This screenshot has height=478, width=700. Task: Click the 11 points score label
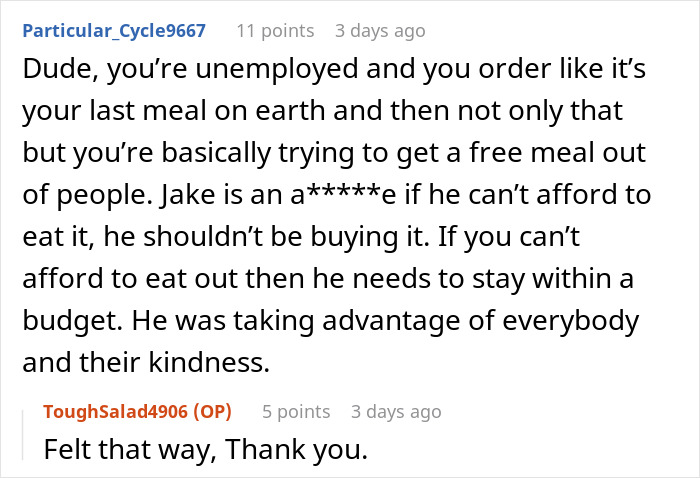[x=275, y=31]
